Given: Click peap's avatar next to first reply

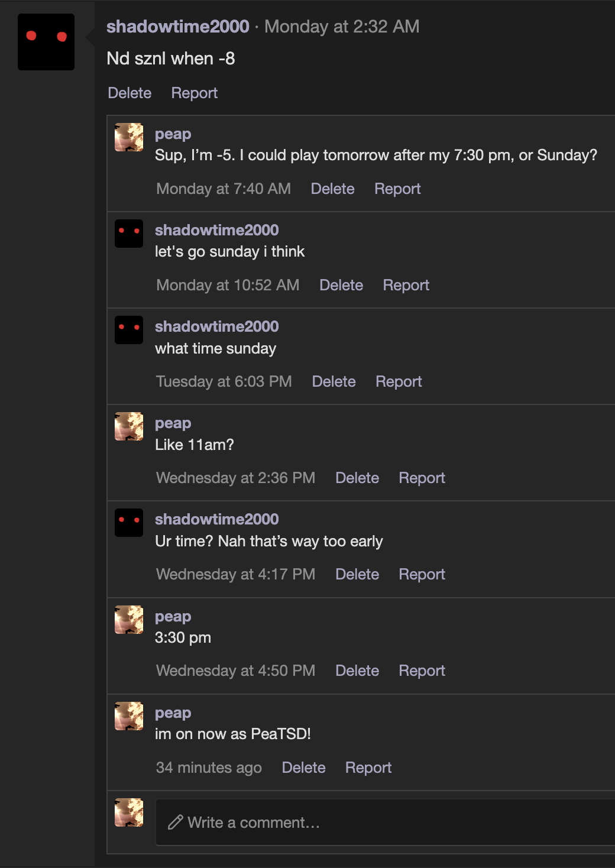Looking at the screenshot, I should (128, 137).
